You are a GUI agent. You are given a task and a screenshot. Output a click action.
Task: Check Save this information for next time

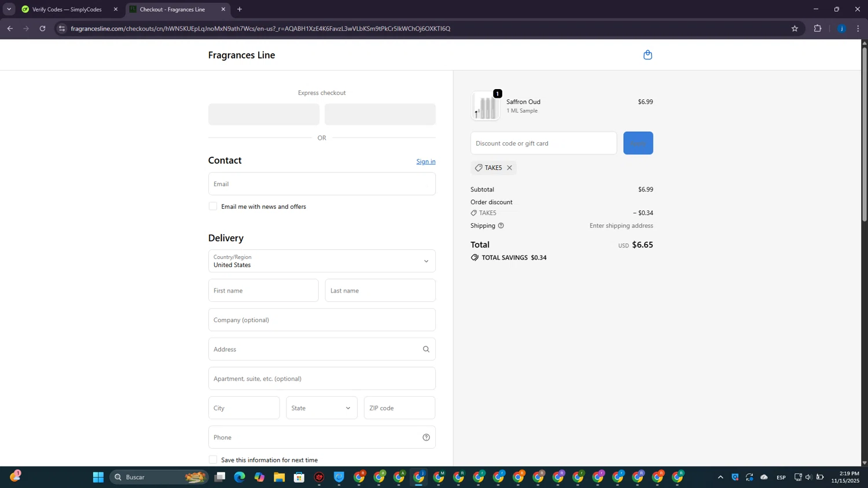click(x=213, y=460)
